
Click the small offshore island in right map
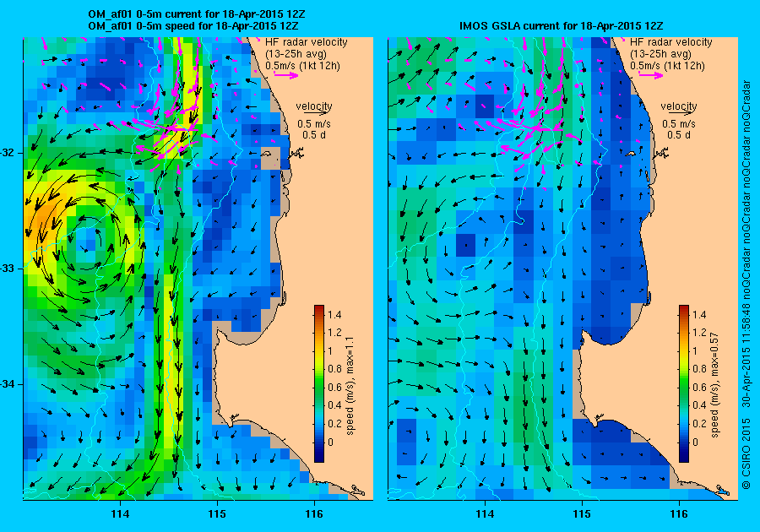coord(630,154)
